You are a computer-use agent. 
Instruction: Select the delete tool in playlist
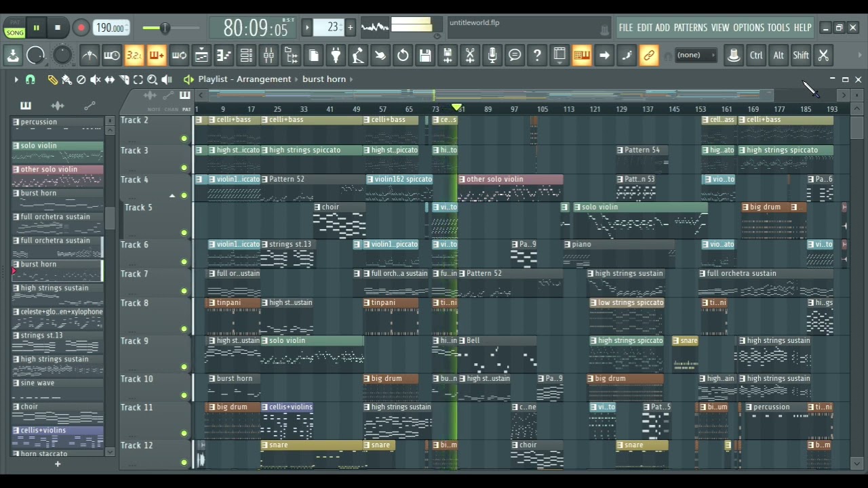coord(81,79)
